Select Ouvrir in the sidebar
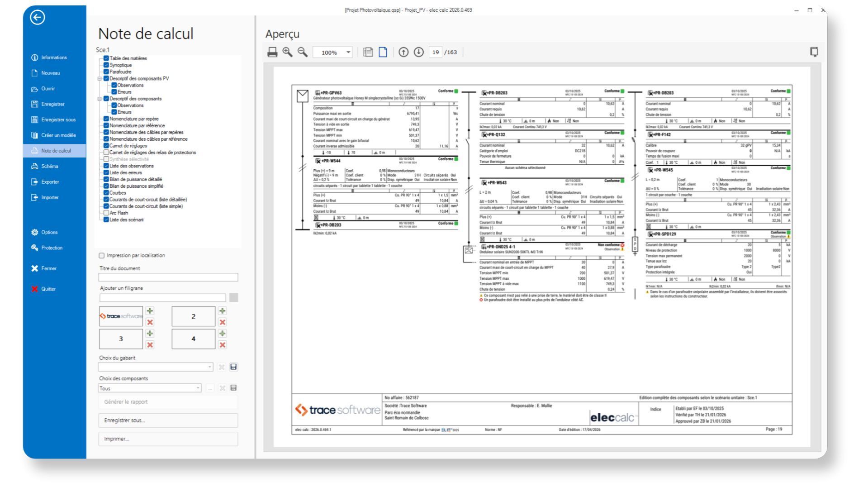Image resolution: width=868 pixels, height=487 pixels. point(43,89)
